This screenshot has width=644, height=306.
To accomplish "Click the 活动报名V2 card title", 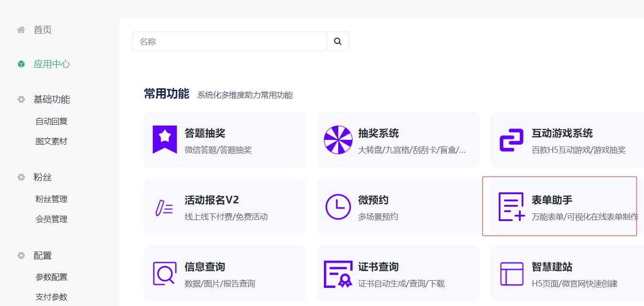I will (x=212, y=200).
